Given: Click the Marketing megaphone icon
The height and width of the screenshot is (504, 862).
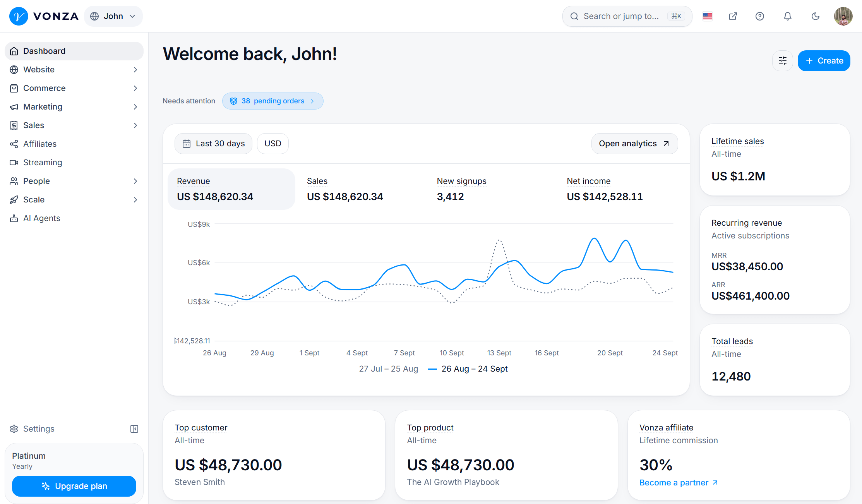Looking at the screenshot, I should tap(14, 107).
